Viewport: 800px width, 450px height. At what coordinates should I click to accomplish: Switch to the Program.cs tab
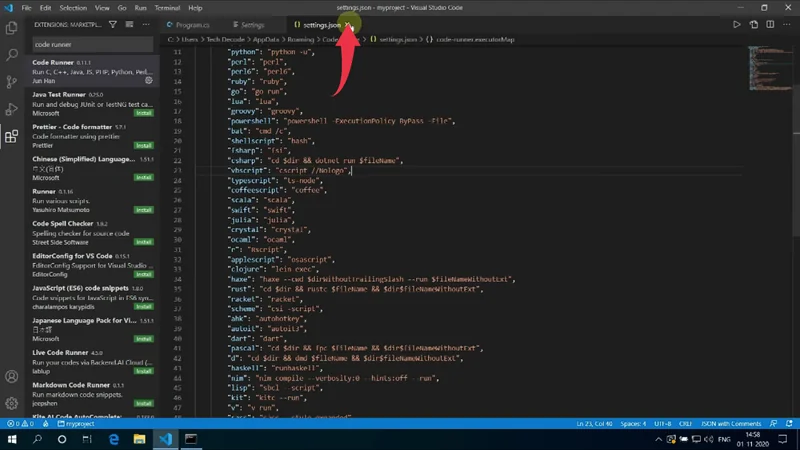(x=192, y=24)
